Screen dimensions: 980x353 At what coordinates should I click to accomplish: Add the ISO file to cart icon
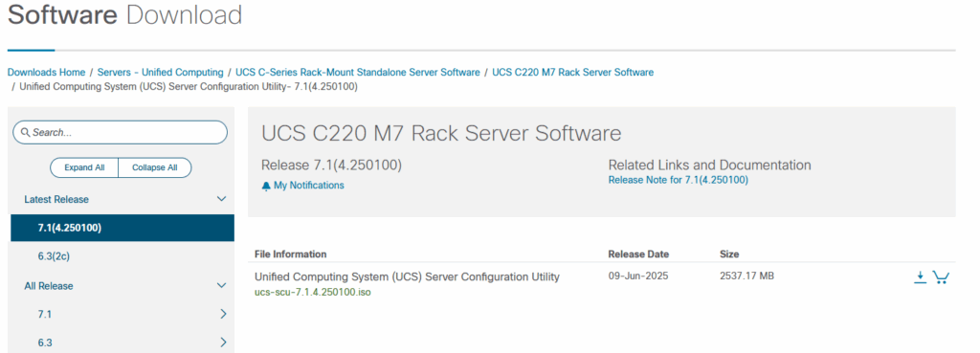941,277
